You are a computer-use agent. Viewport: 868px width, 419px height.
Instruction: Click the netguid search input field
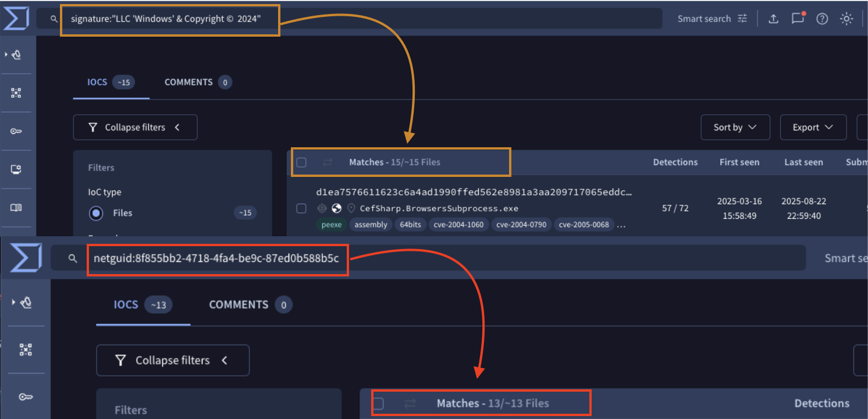point(428,258)
